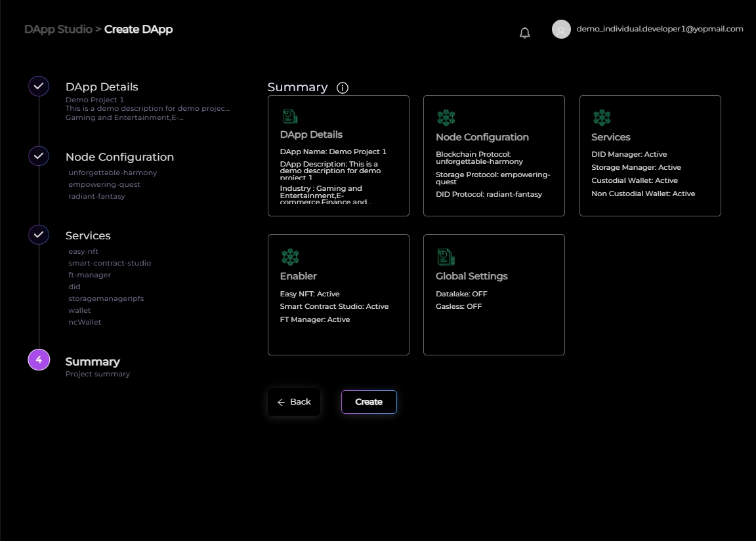Click the smart-contract-studio service entry
The image size is (756, 541).
[110, 263]
